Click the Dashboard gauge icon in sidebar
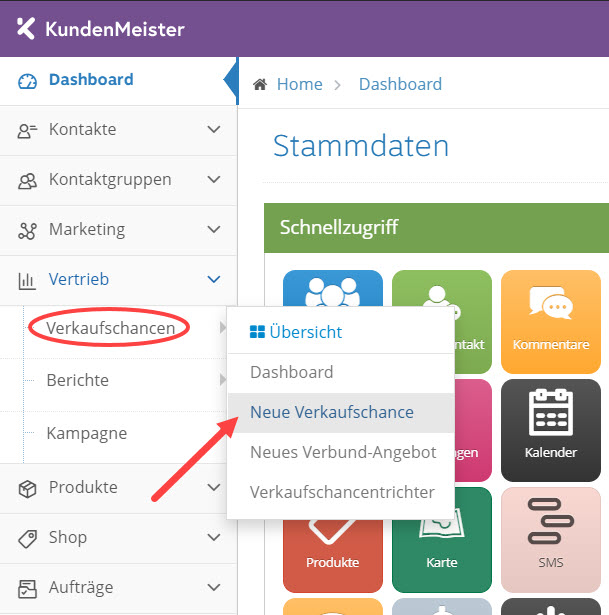 [27, 81]
